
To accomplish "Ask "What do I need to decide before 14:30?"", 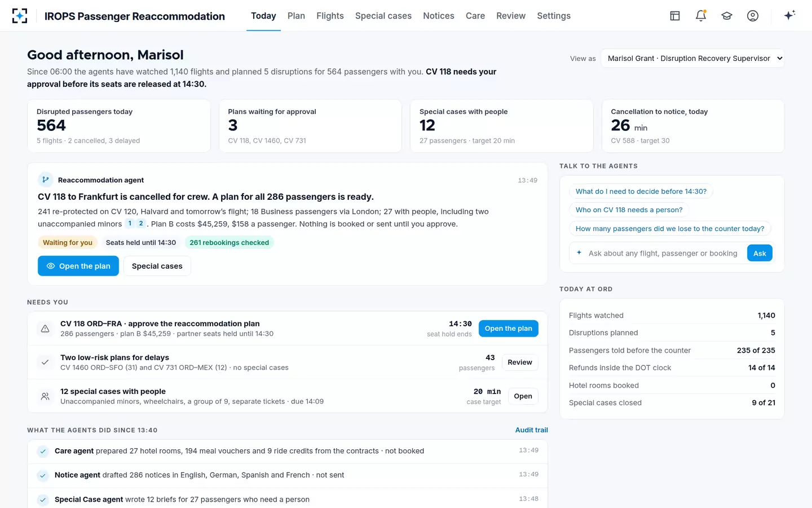I will 641,191.
